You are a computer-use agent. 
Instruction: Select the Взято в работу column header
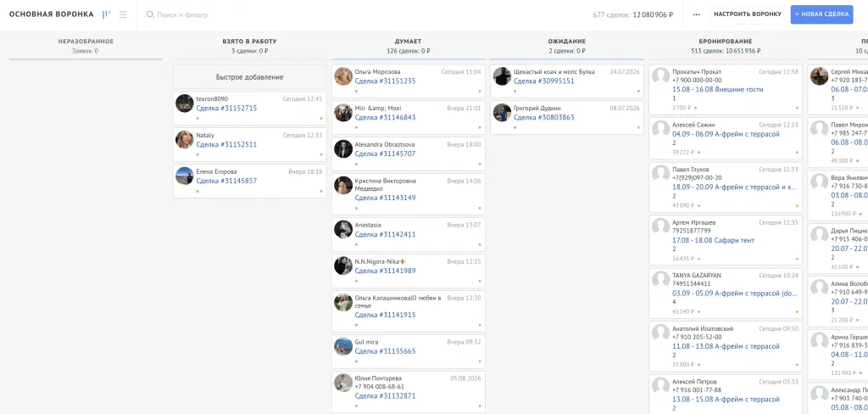[x=250, y=42]
